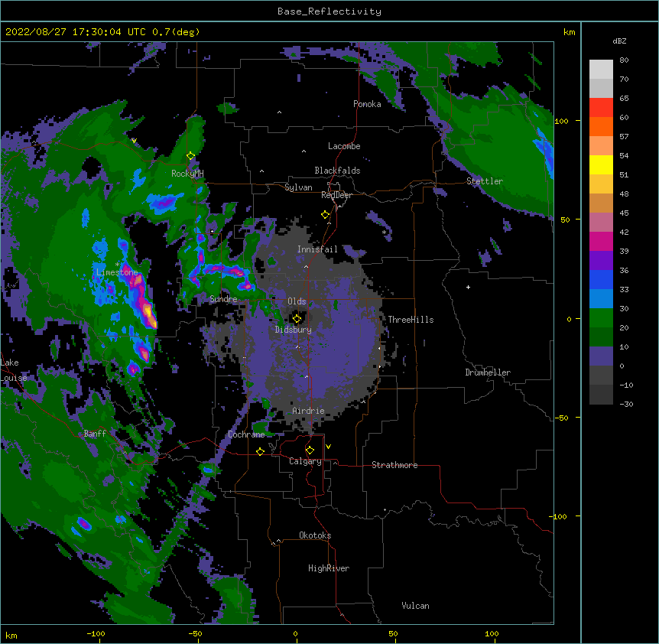Click the 80 value in dBZ legend
This screenshot has width=659, height=644.
pyautogui.click(x=624, y=60)
